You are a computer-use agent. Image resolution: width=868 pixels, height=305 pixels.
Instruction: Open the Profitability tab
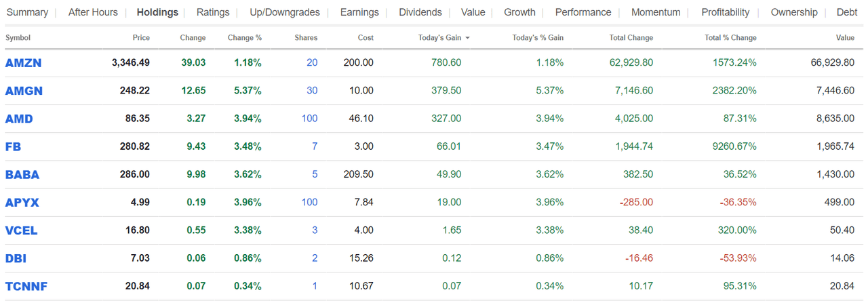coord(726,12)
